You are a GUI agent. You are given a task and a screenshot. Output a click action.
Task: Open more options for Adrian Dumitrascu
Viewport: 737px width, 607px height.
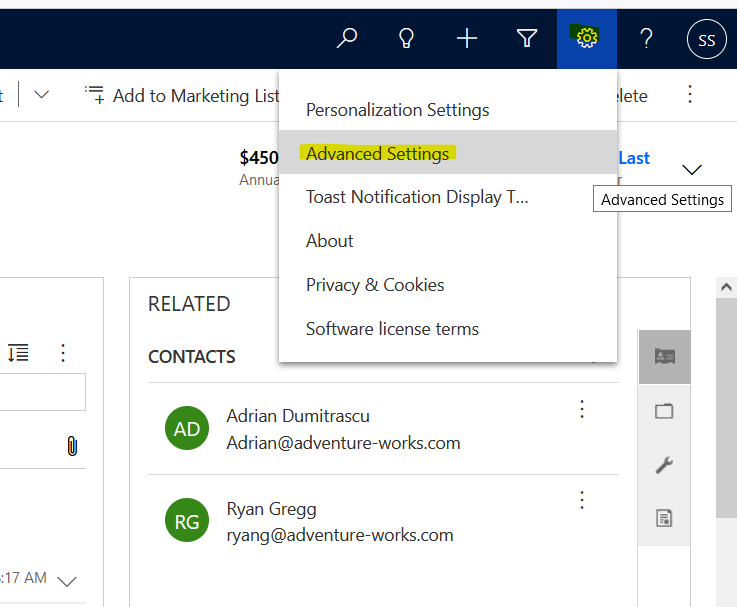[582, 409]
